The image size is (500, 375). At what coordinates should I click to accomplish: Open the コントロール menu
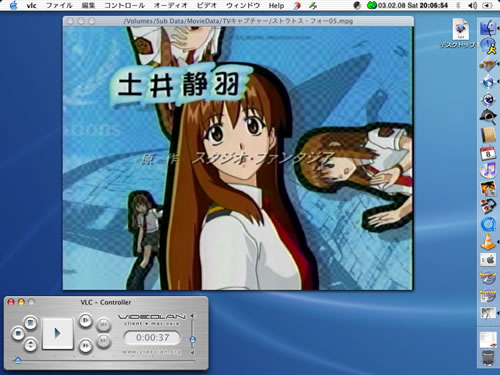pos(124,6)
